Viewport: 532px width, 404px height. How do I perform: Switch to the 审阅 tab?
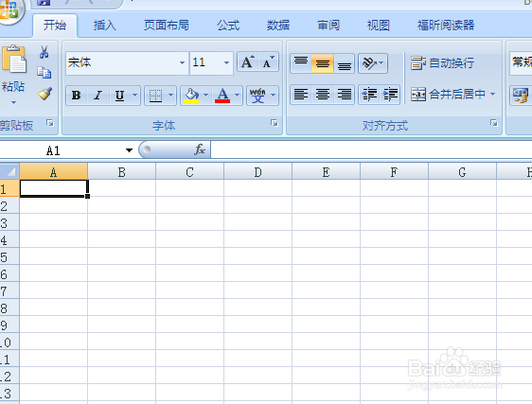click(328, 26)
